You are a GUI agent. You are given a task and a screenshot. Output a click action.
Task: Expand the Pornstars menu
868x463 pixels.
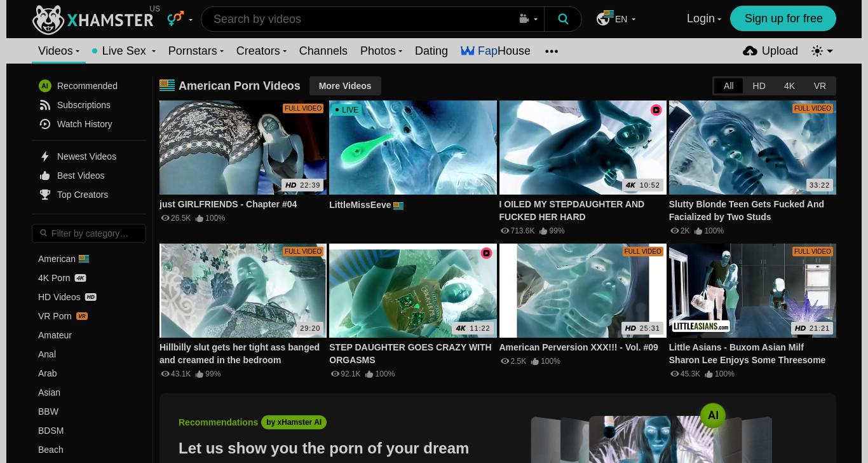[x=196, y=51]
